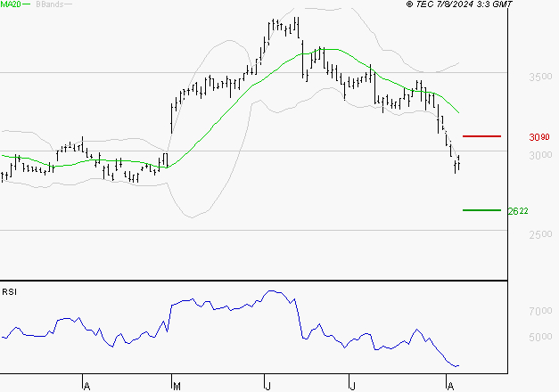
Task: Click the RSI panel label
Action: [x=9, y=292]
